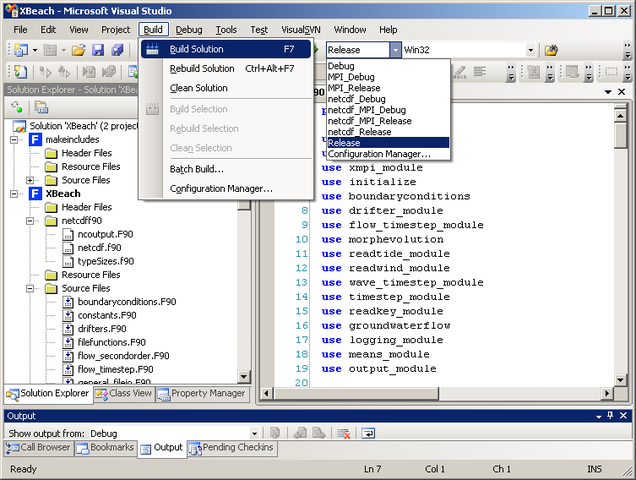
Task: Expand the makeincludes Source Files folder
Action: coord(30,180)
